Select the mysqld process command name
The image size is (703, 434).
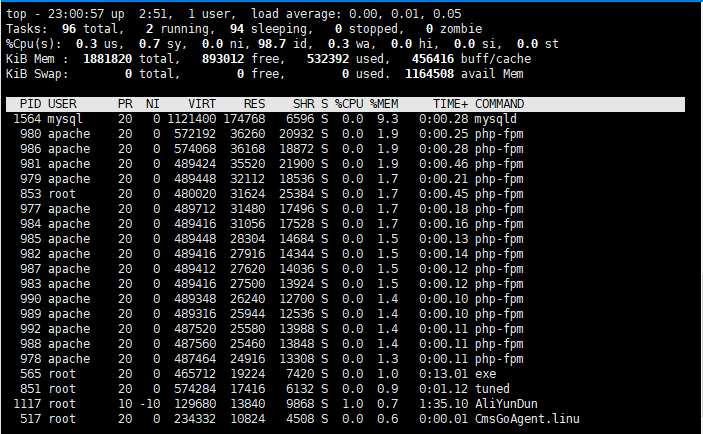(x=496, y=119)
